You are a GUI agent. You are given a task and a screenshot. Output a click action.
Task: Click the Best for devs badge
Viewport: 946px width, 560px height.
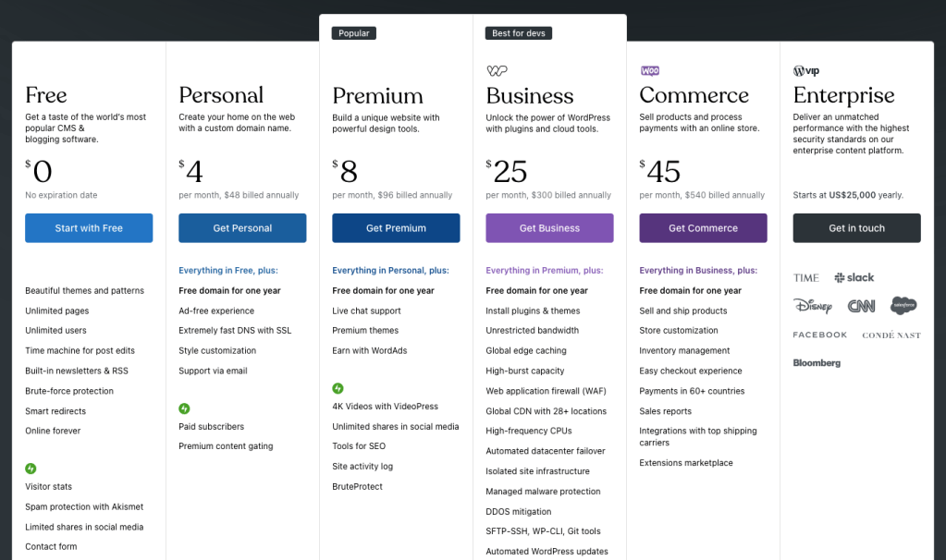coord(518,33)
